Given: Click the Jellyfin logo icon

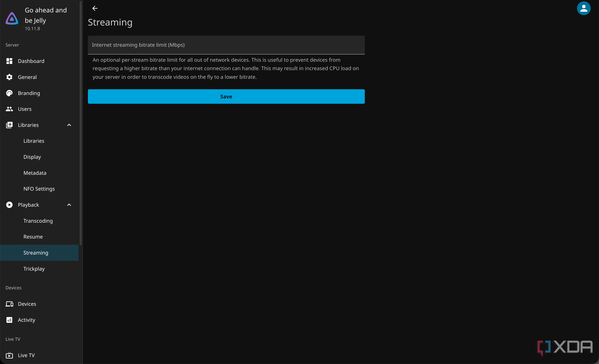Looking at the screenshot, I should [x=12, y=18].
